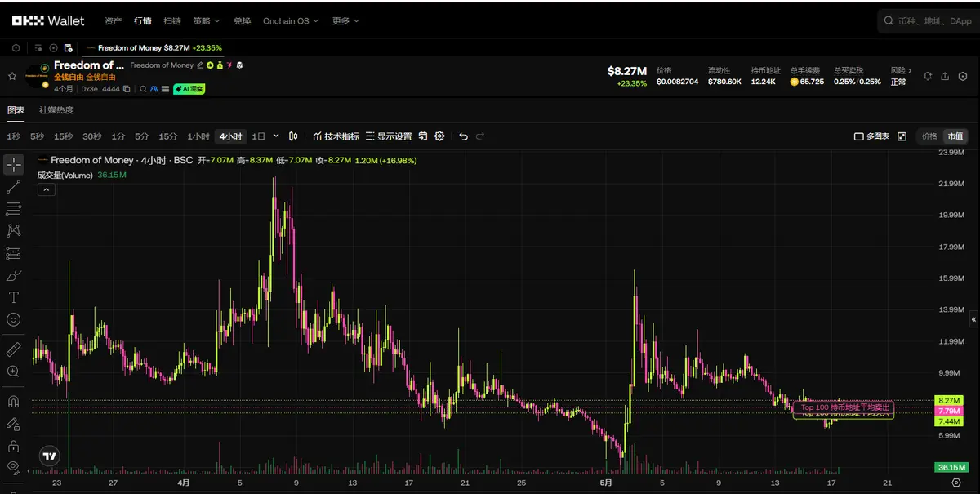The image size is (980, 494).
Task: Share this token page
Action: tap(945, 76)
